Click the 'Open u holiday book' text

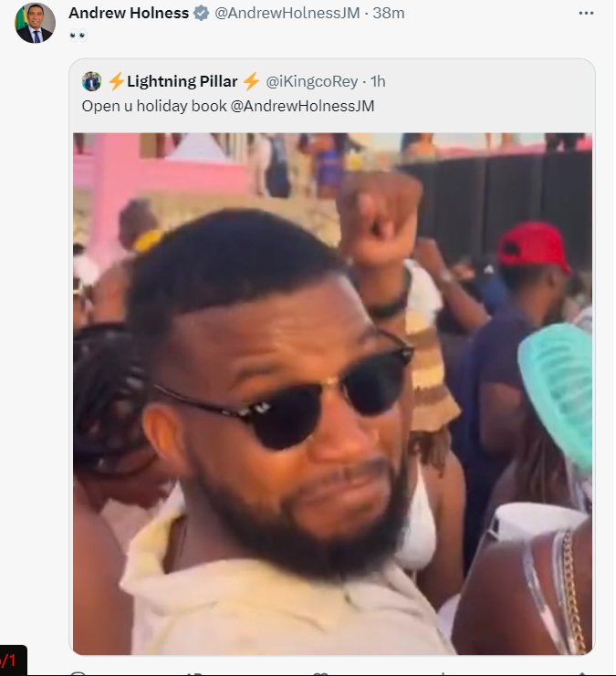pos(154,106)
